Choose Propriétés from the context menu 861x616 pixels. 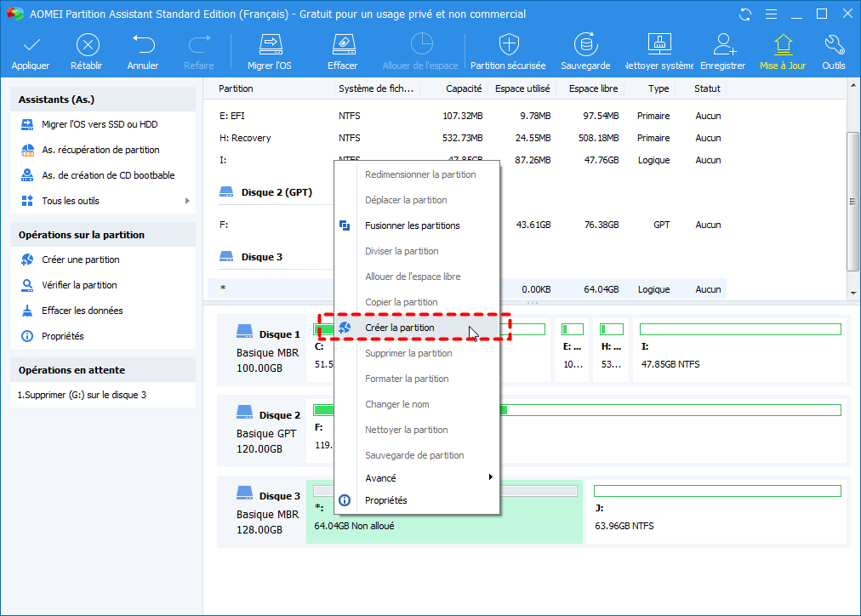click(x=418, y=500)
